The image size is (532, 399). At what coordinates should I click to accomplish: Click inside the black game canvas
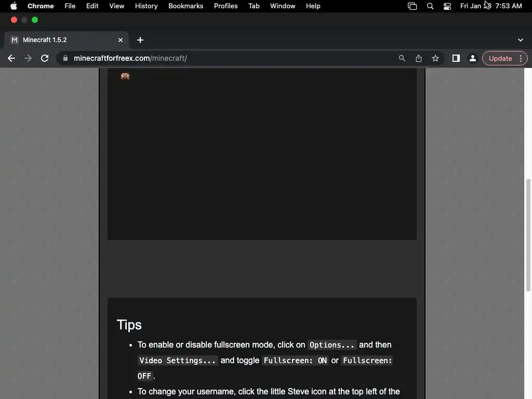pos(262,154)
